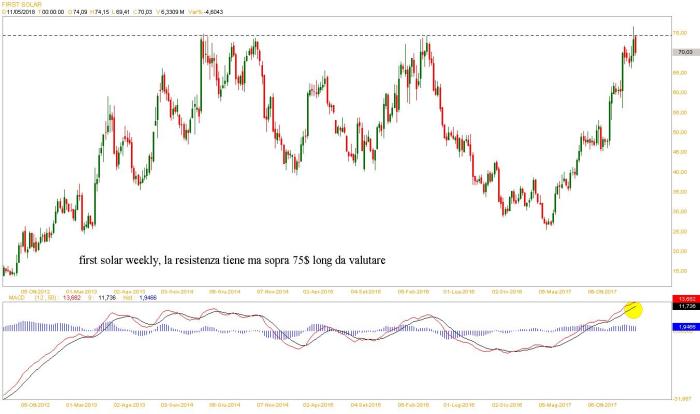Click the black 11,736 tag on the MACD axis
The image size is (700, 414).
tap(686, 306)
